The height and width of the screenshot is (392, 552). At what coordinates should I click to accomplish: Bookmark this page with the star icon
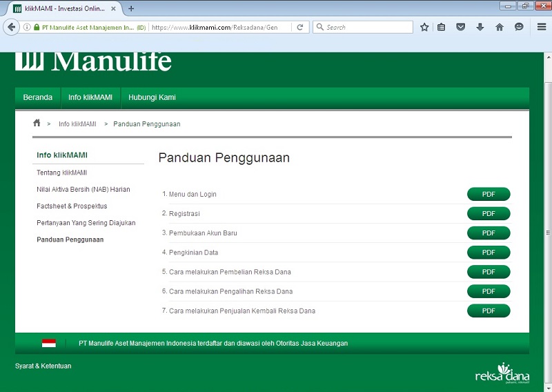click(424, 27)
